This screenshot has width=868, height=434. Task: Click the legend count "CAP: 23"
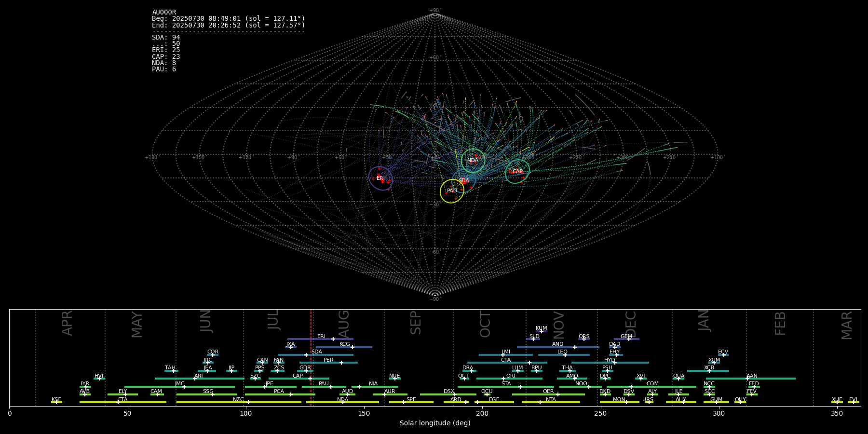point(166,57)
